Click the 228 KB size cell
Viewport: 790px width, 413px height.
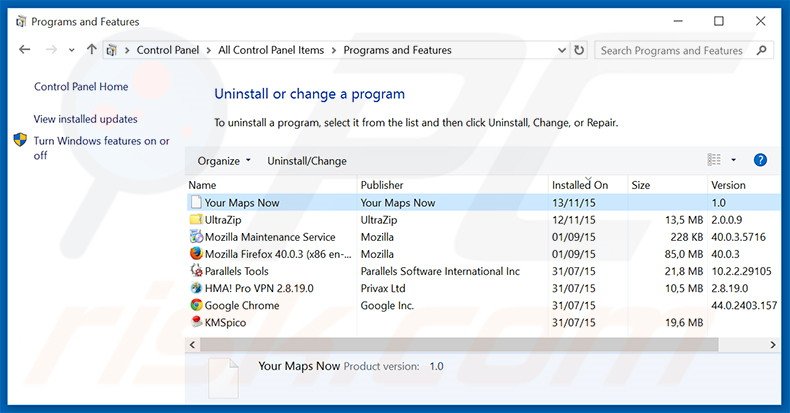click(x=687, y=237)
